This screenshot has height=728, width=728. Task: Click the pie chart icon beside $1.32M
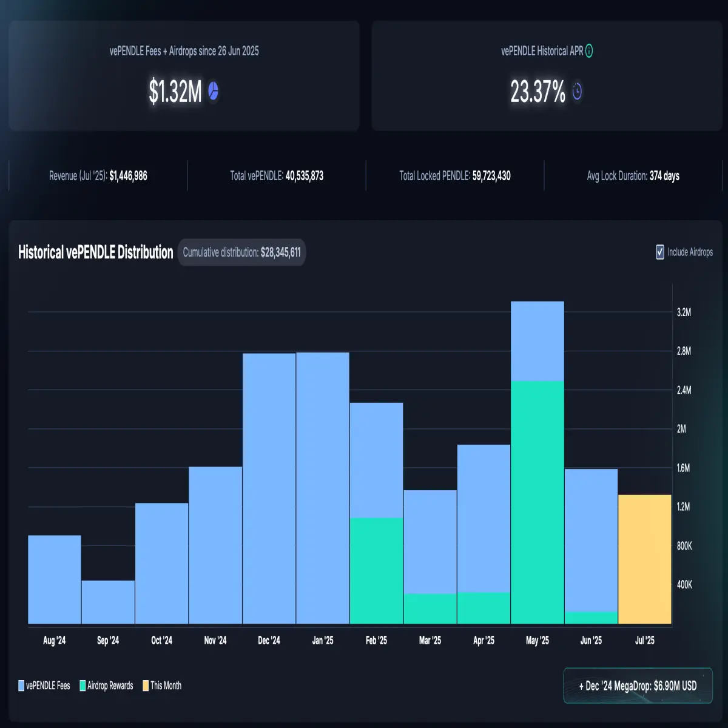pos(213,92)
